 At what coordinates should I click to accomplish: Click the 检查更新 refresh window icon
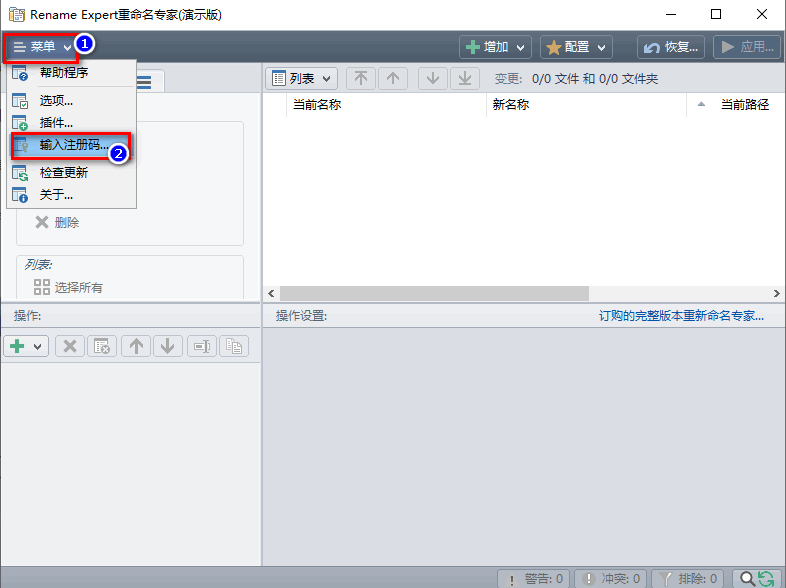click(20, 173)
